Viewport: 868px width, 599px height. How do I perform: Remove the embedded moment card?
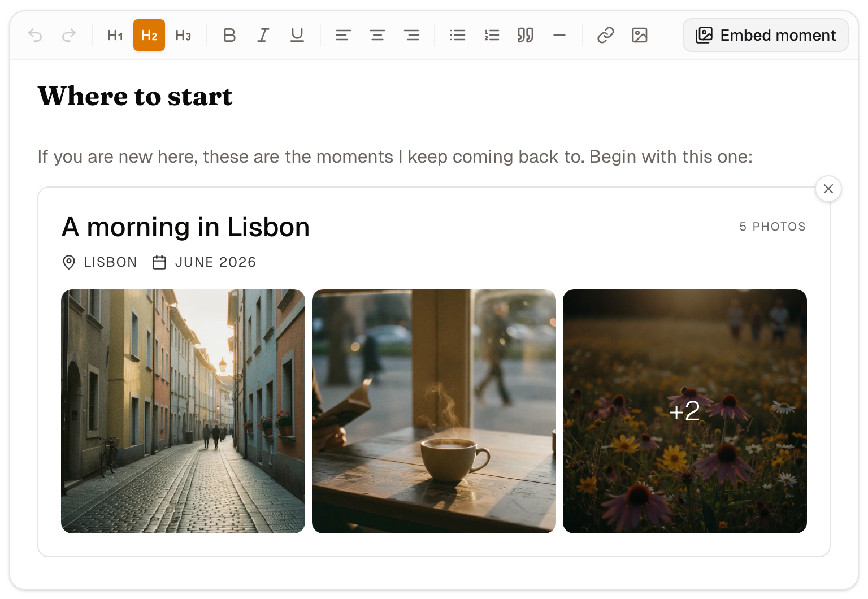click(x=828, y=189)
